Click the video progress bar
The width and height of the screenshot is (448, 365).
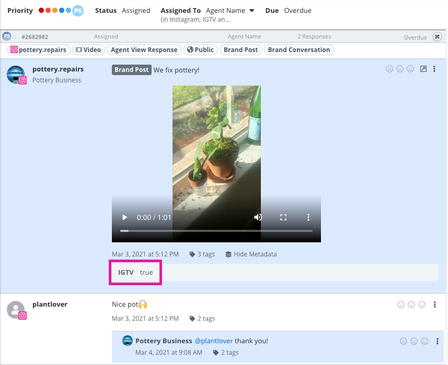point(216,231)
